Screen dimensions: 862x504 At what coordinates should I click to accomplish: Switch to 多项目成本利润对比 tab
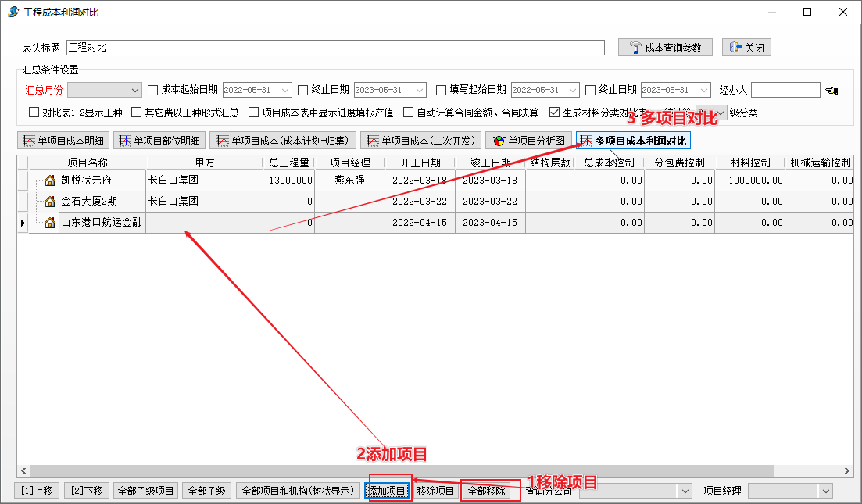(x=633, y=141)
